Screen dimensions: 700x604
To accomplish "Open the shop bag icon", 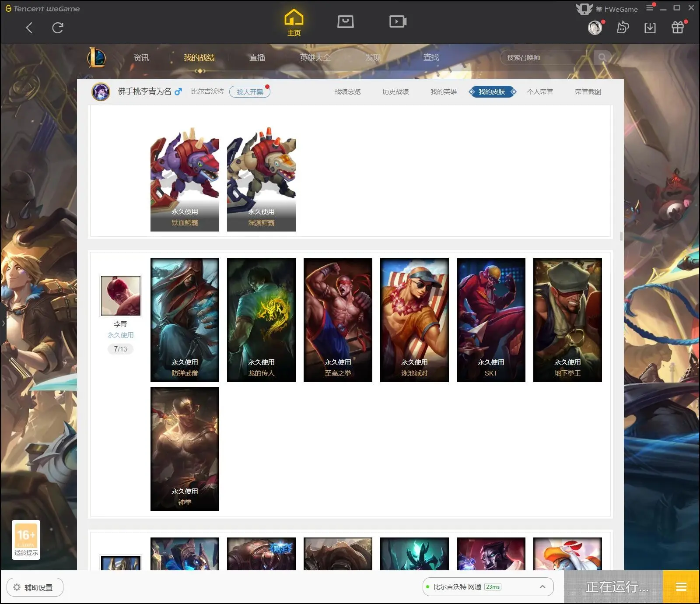I will [x=346, y=21].
